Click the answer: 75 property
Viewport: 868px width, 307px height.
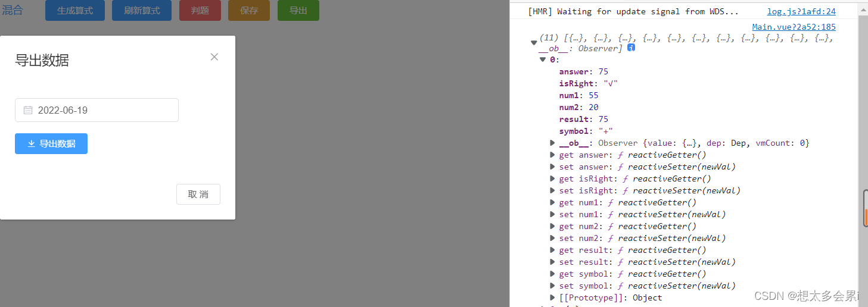coord(584,71)
